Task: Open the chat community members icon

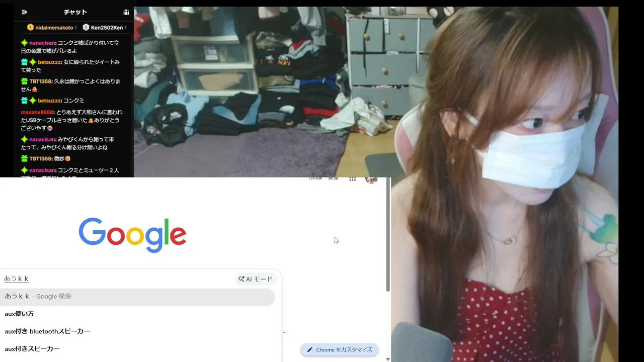Action: click(x=126, y=12)
